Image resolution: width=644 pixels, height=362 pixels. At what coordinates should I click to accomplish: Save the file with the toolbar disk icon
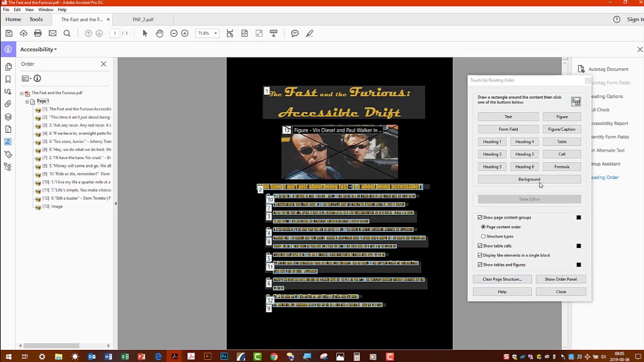pyautogui.click(x=9, y=33)
